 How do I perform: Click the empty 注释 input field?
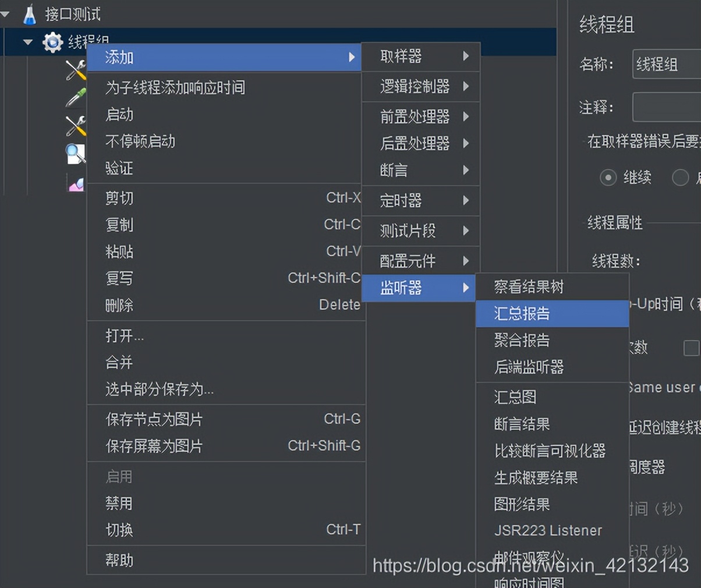pyautogui.click(x=670, y=107)
